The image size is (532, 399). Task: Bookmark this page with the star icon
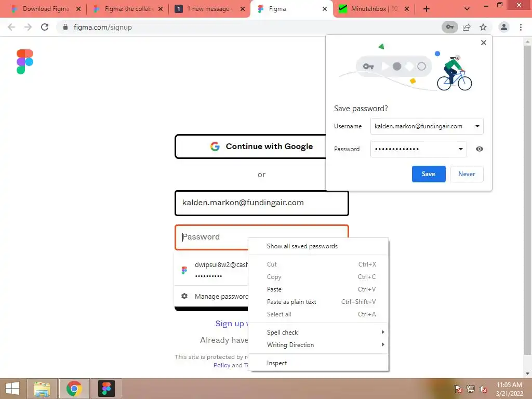(x=483, y=27)
